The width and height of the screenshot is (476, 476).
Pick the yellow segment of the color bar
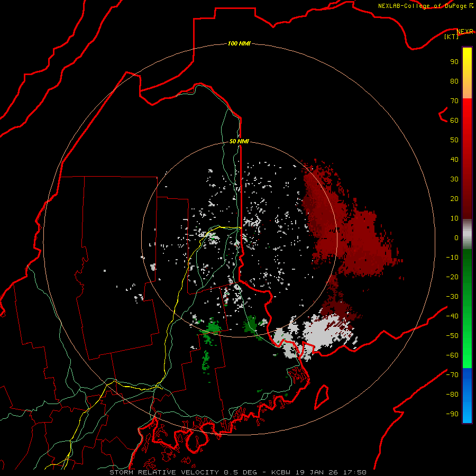point(467,73)
